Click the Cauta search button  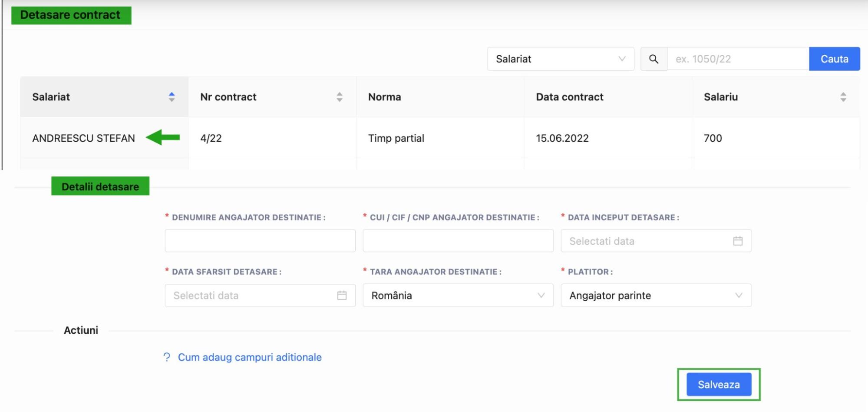coord(834,59)
